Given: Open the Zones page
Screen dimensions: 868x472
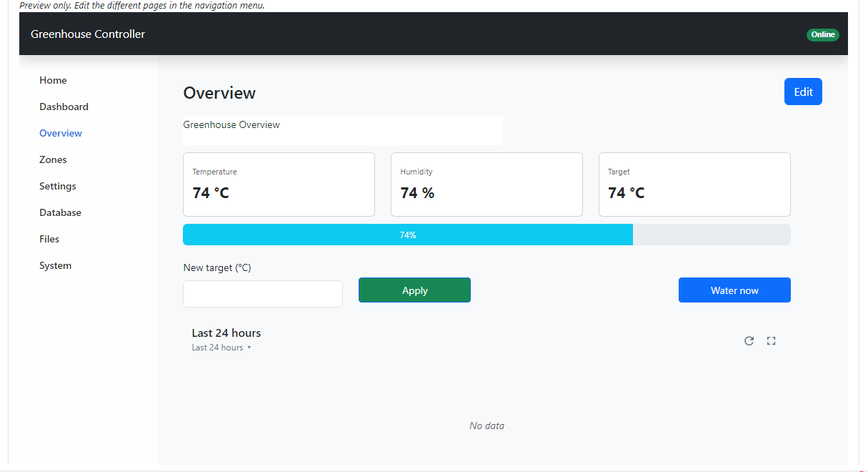Looking at the screenshot, I should 53,159.
